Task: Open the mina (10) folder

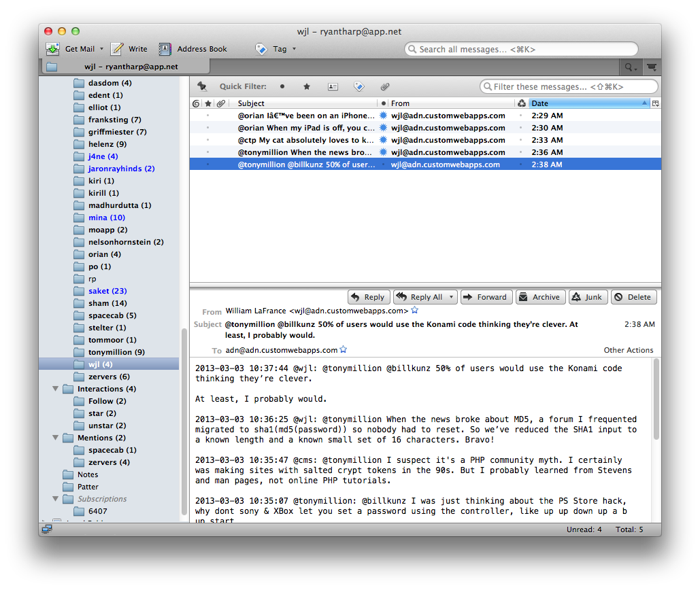Action: tap(107, 218)
